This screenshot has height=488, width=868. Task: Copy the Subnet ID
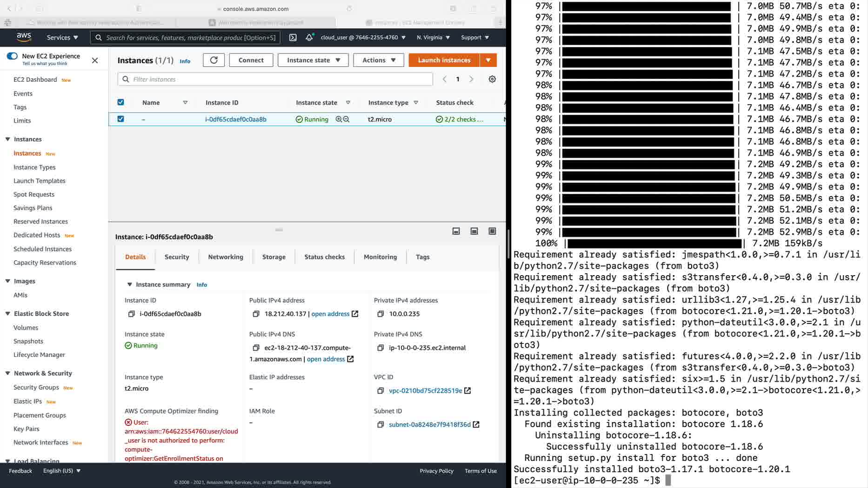pyautogui.click(x=381, y=425)
